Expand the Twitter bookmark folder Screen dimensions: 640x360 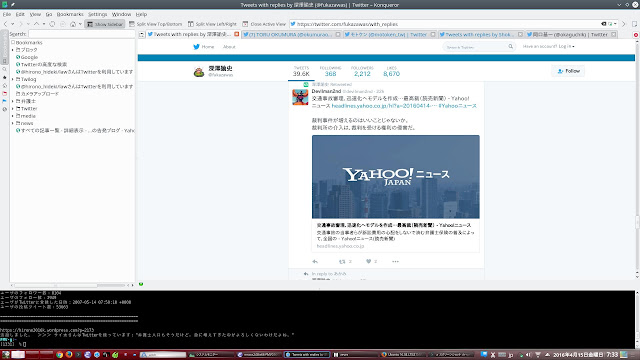tap(13, 109)
